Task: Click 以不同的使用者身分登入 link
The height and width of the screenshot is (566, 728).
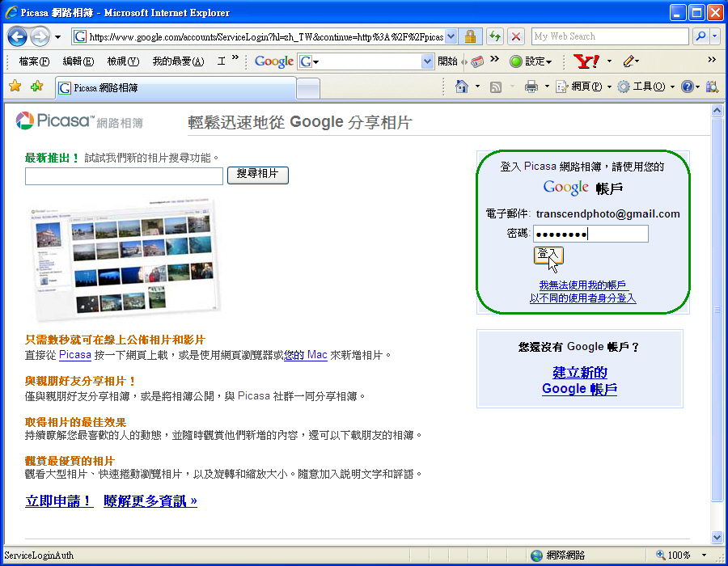Action: (582, 298)
